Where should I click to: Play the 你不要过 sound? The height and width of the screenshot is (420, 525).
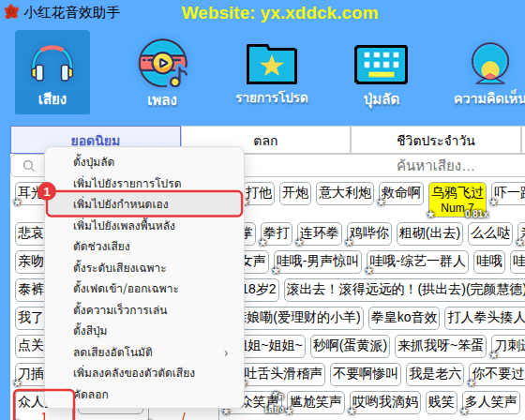pyautogui.click(x=497, y=374)
